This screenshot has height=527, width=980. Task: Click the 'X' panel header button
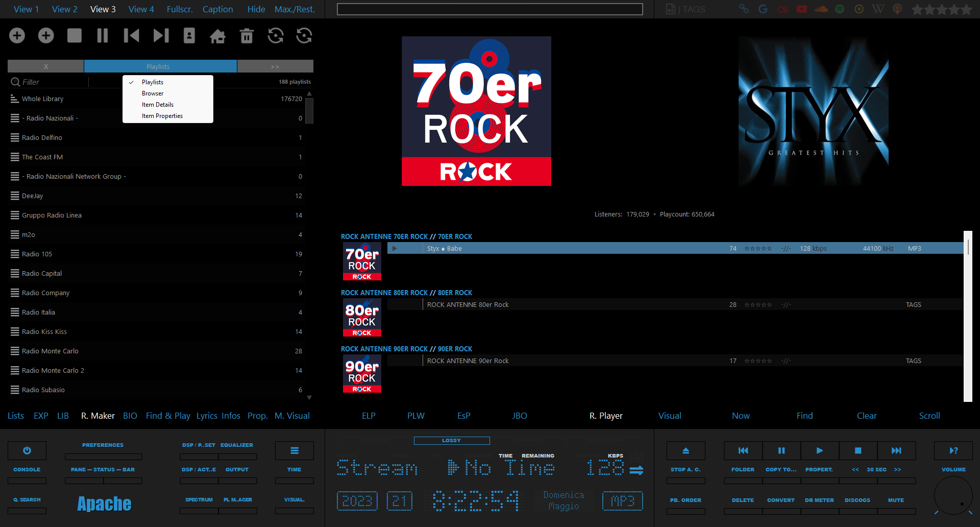click(46, 66)
